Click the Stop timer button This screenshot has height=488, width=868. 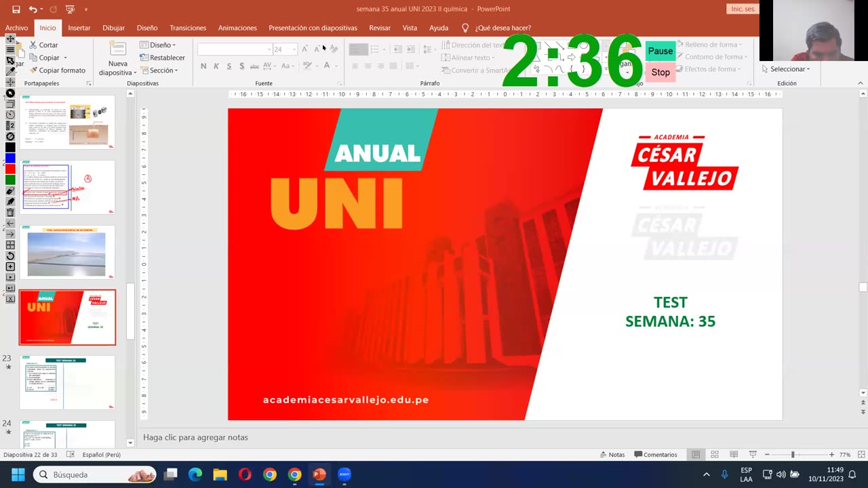click(x=660, y=72)
